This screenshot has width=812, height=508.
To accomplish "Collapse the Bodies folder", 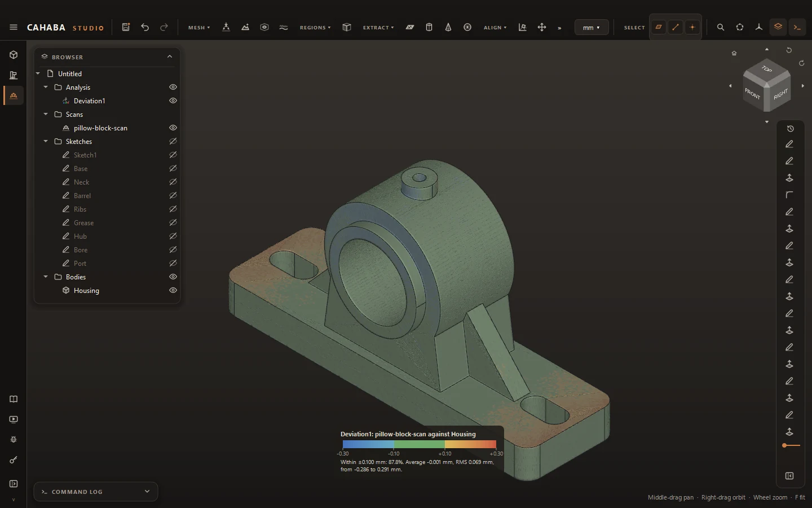I will pos(46,277).
